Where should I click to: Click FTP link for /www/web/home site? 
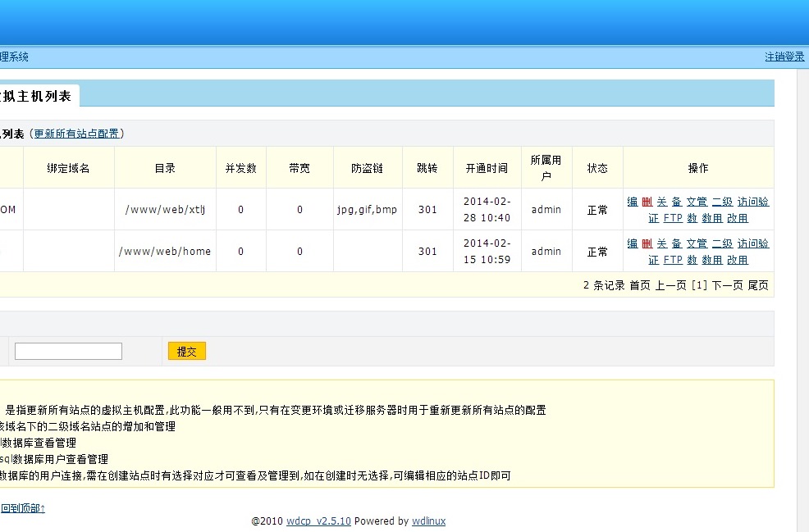coord(673,260)
